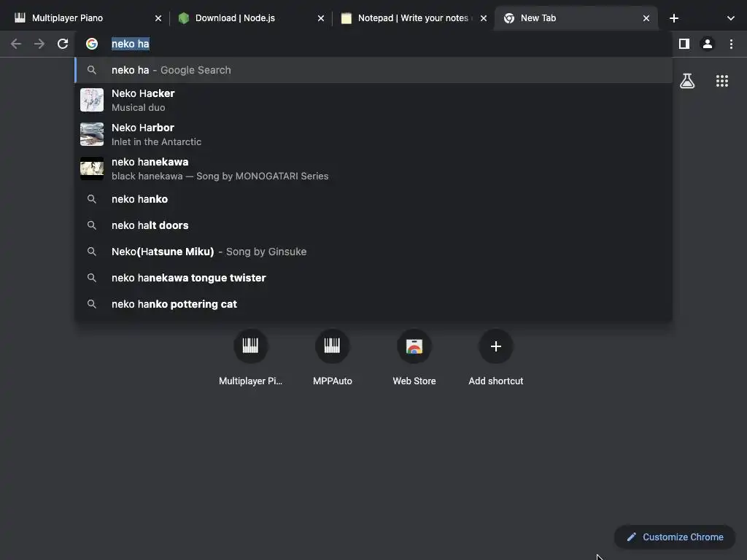Choose 'neko hanekawa tongue twister' suggestion
The width and height of the screenshot is (747, 560).
[373, 278]
